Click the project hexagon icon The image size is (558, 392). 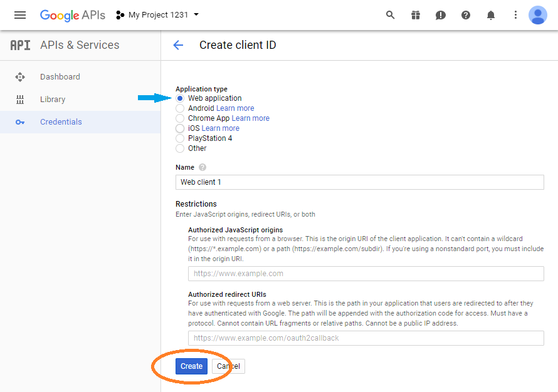click(x=120, y=15)
